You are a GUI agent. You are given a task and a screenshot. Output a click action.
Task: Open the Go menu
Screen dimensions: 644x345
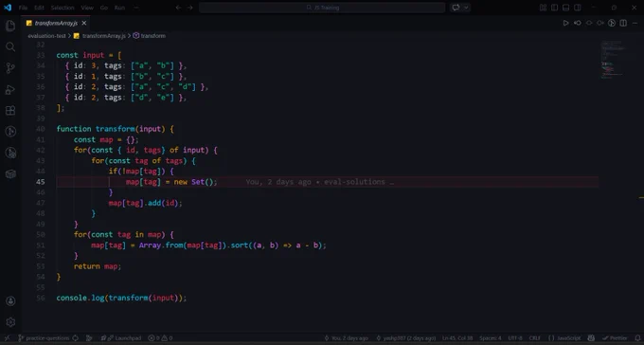click(x=104, y=8)
